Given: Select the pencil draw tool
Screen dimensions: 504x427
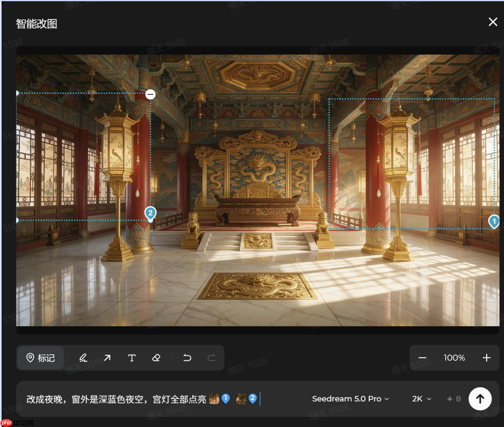Looking at the screenshot, I should point(83,358).
